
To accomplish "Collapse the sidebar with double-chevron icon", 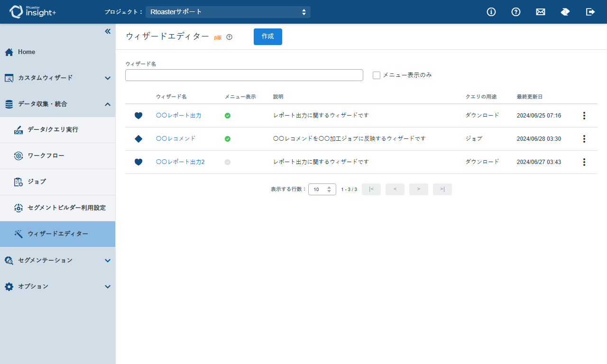I will pos(108,31).
